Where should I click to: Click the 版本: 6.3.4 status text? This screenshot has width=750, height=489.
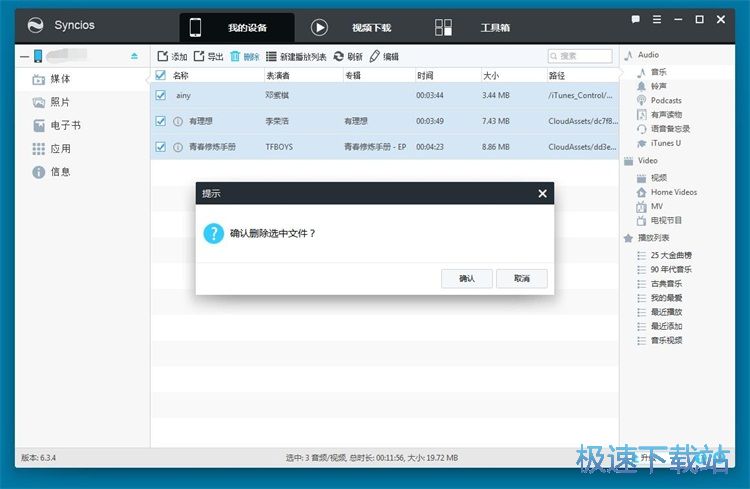coord(38,458)
